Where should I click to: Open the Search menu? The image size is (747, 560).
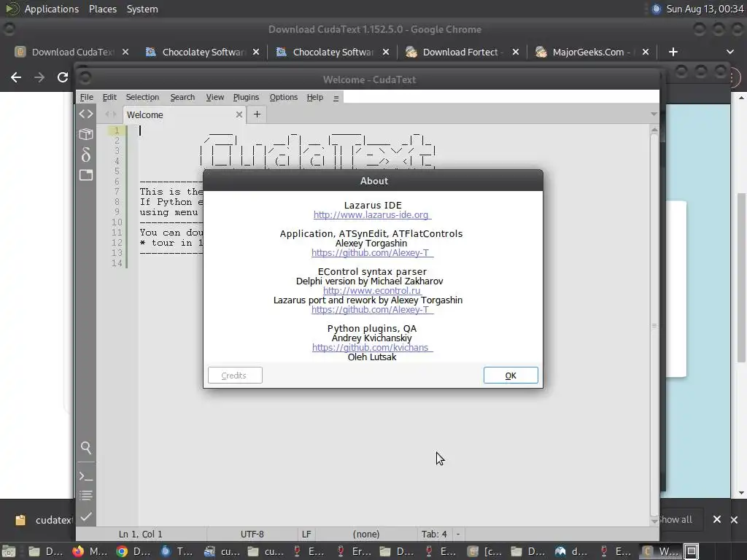(x=182, y=97)
